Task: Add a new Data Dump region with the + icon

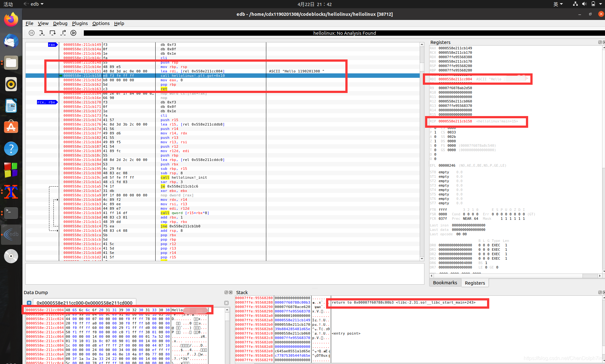Action: (x=29, y=303)
